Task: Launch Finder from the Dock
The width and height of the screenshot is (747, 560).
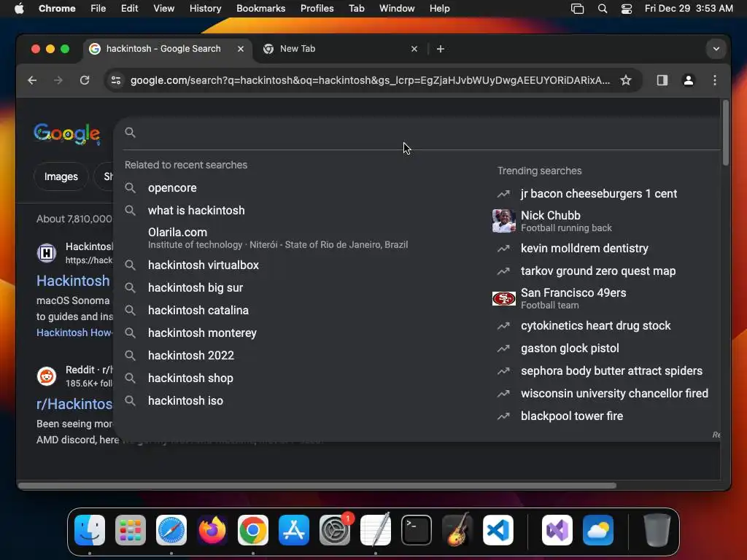Action: (90, 530)
